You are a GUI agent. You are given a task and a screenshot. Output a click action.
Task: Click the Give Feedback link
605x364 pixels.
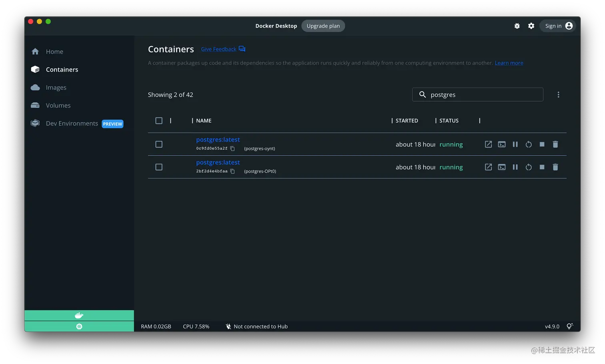[223, 49]
